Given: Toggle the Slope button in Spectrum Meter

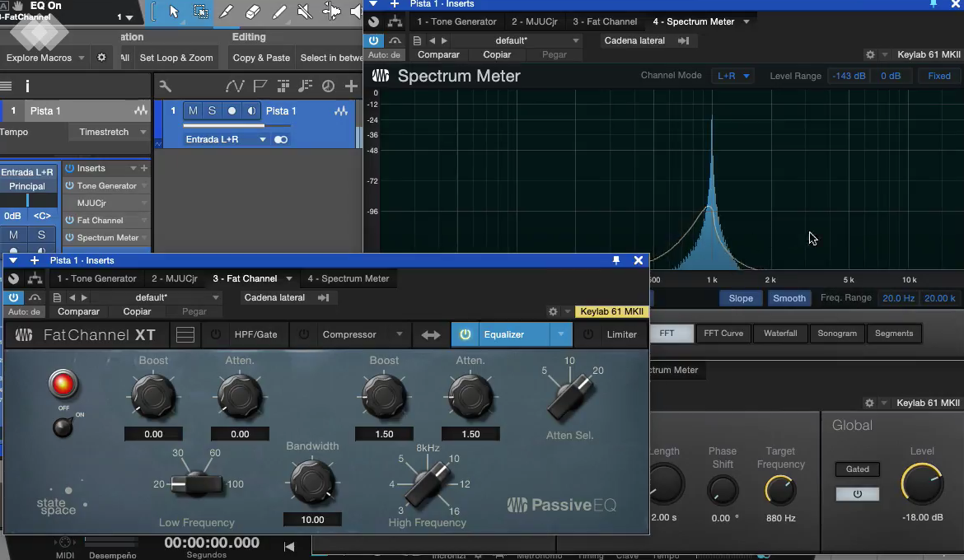Looking at the screenshot, I should coord(741,298).
